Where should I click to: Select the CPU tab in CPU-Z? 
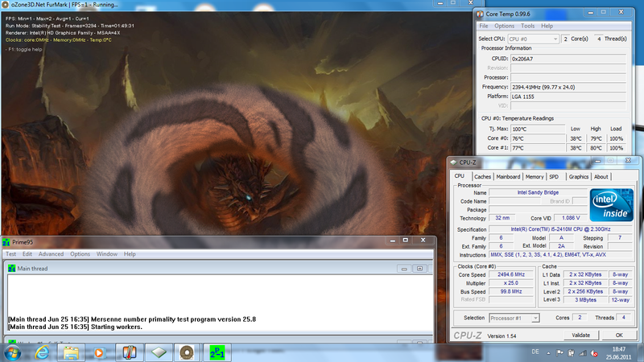click(x=460, y=176)
